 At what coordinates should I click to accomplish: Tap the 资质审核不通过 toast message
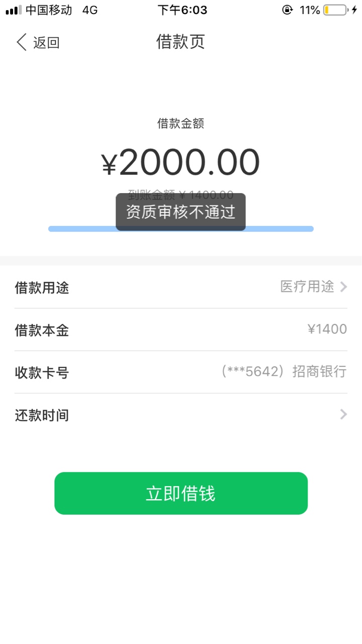(x=181, y=212)
